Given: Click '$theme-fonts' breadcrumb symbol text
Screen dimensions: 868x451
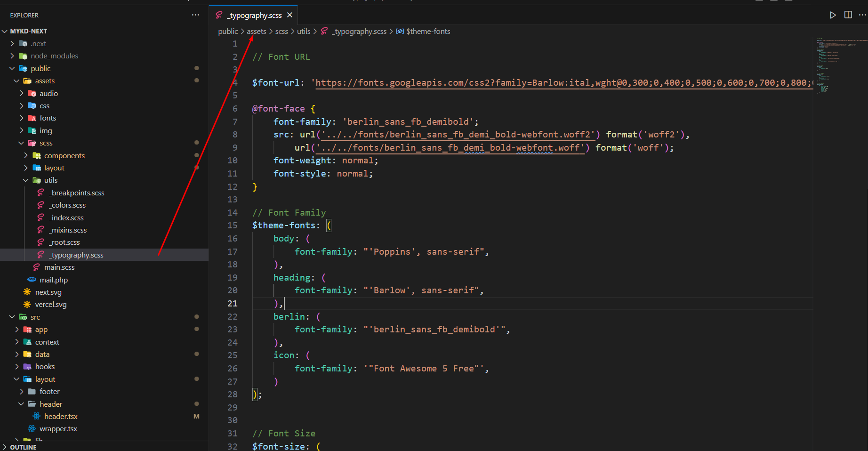Looking at the screenshot, I should [428, 31].
